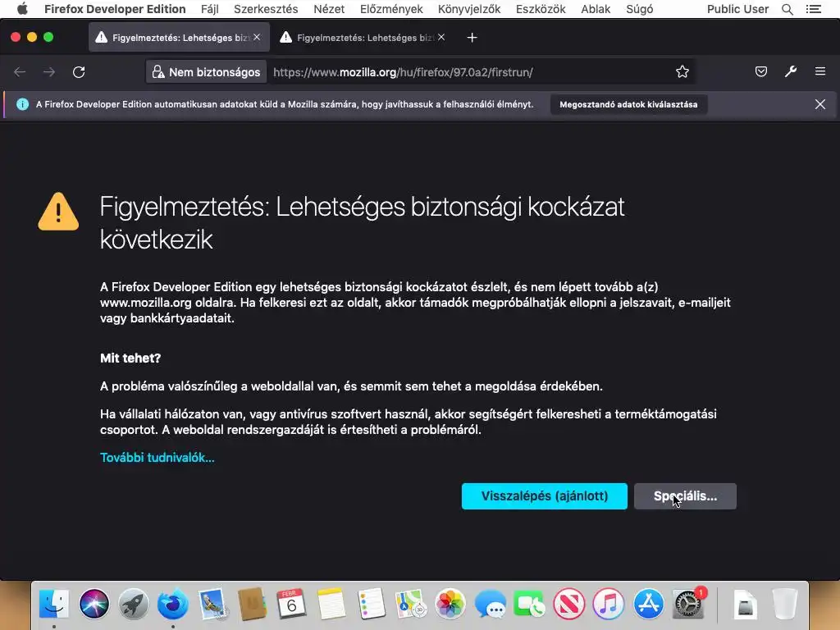Open the Fájl menu

coord(209,9)
